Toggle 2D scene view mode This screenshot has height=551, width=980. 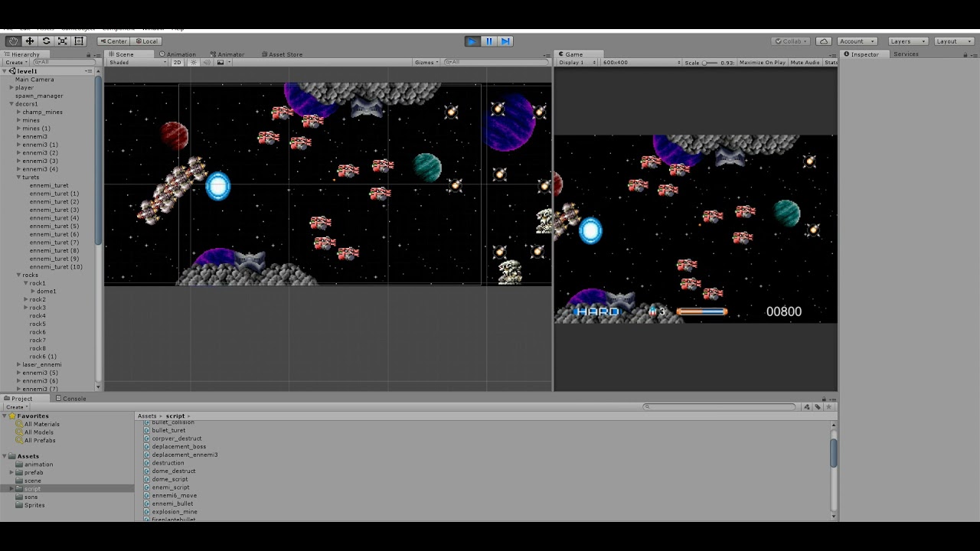point(178,63)
